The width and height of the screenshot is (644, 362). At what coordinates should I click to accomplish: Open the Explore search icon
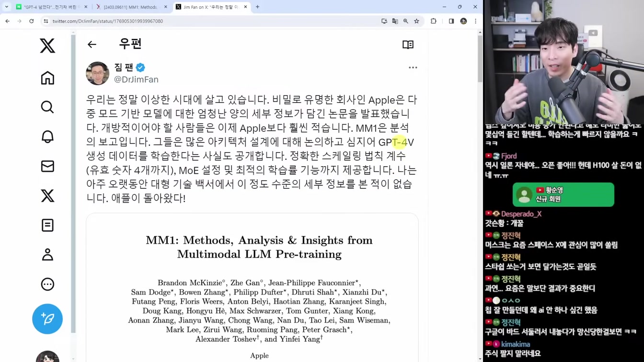[x=47, y=107]
